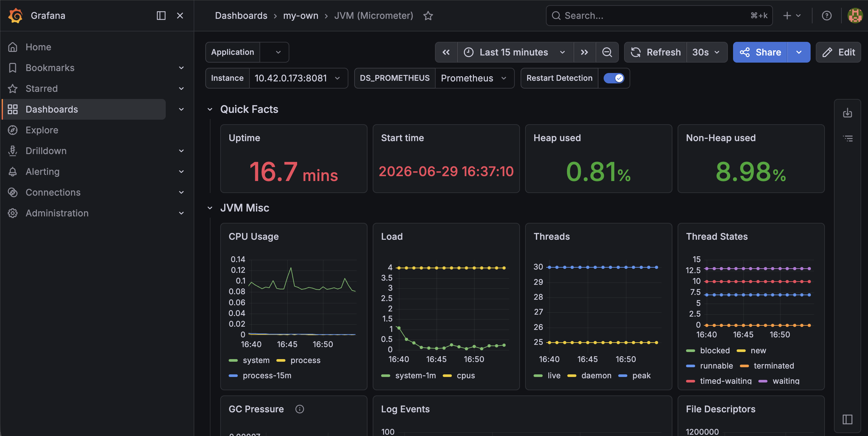Open the Application variable dropdown
The height and width of the screenshot is (436, 868).
click(x=274, y=52)
